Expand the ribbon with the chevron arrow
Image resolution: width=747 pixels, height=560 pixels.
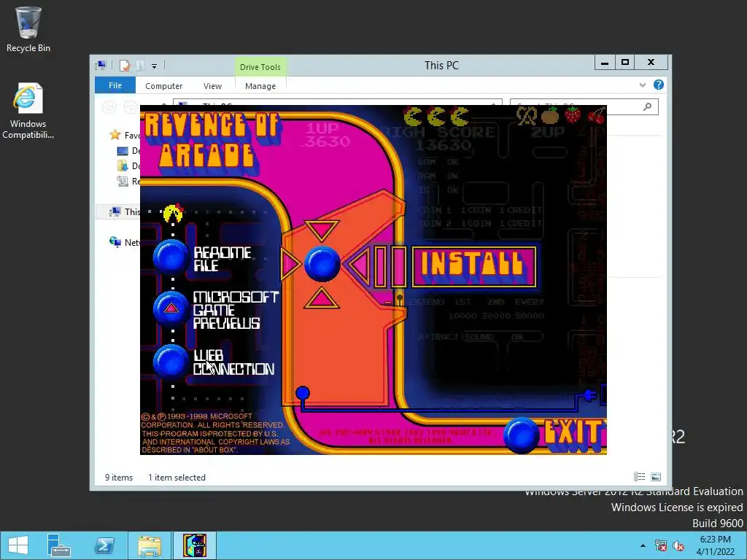coord(642,85)
